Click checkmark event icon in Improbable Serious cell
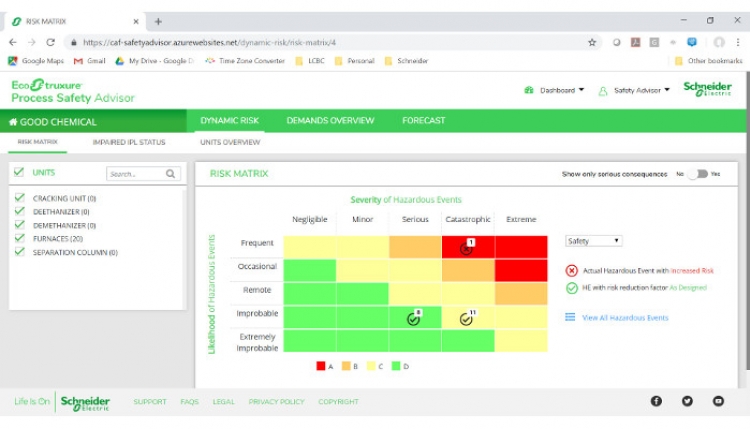 [414, 319]
